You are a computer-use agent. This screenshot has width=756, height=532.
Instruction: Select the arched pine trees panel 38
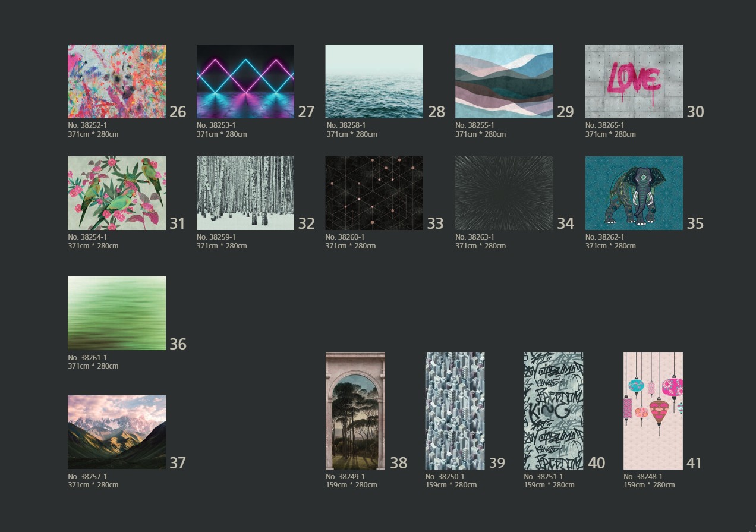pyautogui.click(x=355, y=411)
